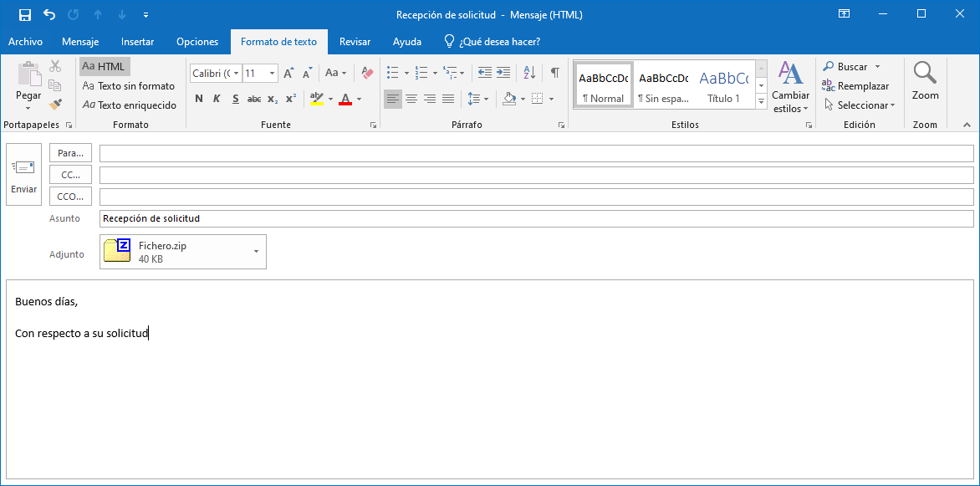This screenshot has width=980, height=486.
Task: Click the Sort A-Z icon
Action: (529, 73)
